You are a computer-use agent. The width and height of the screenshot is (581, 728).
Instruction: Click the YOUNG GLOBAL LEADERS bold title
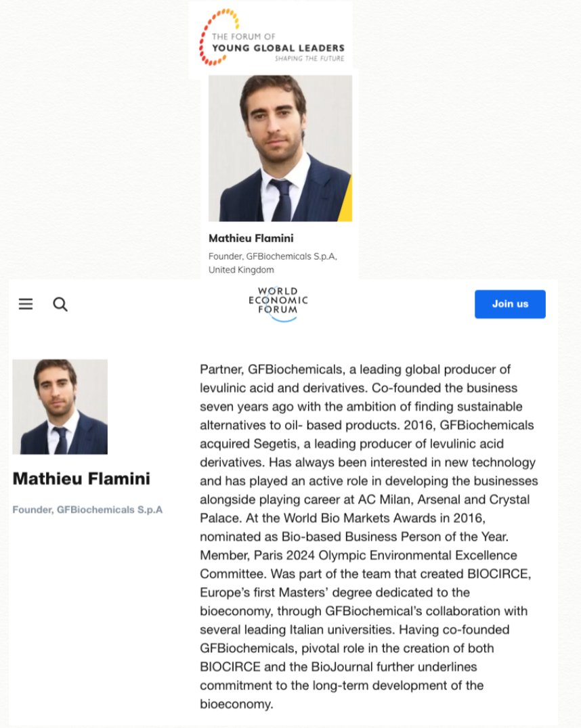[278, 48]
